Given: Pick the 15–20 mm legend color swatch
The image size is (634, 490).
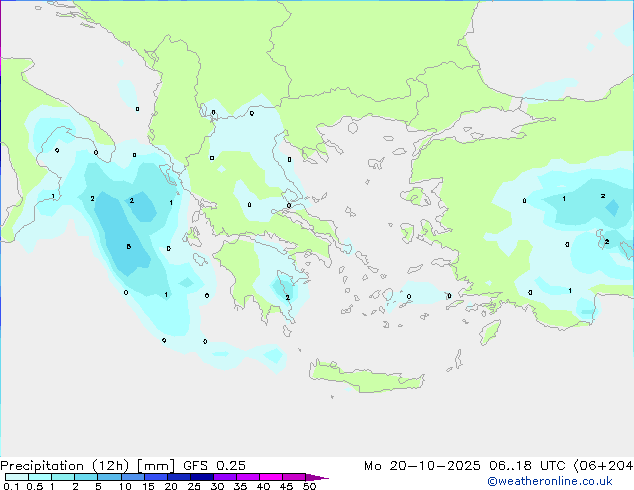Looking at the screenshot, I should 155,477.
